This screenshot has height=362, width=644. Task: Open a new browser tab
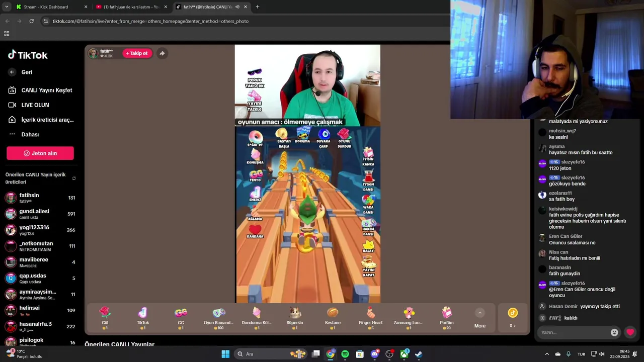click(x=258, y=7)
